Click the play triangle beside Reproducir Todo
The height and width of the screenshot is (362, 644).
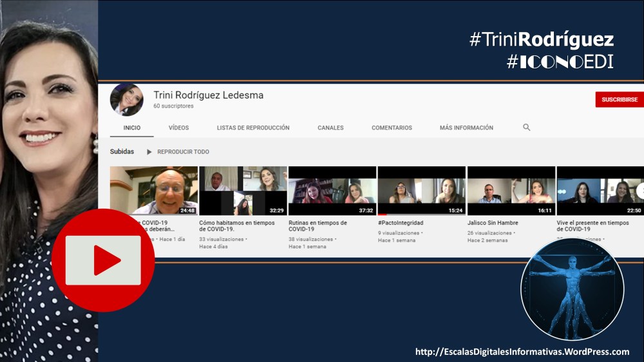point(149,152)
